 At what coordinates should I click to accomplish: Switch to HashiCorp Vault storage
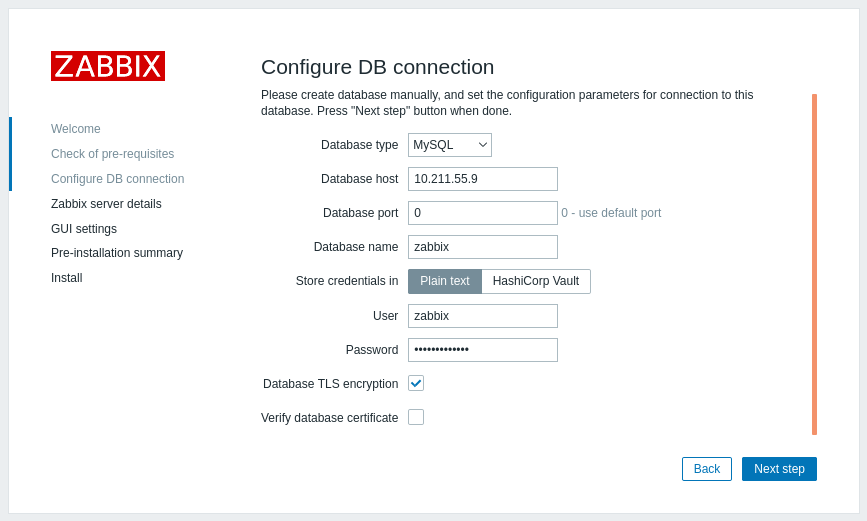coord(536,281)
